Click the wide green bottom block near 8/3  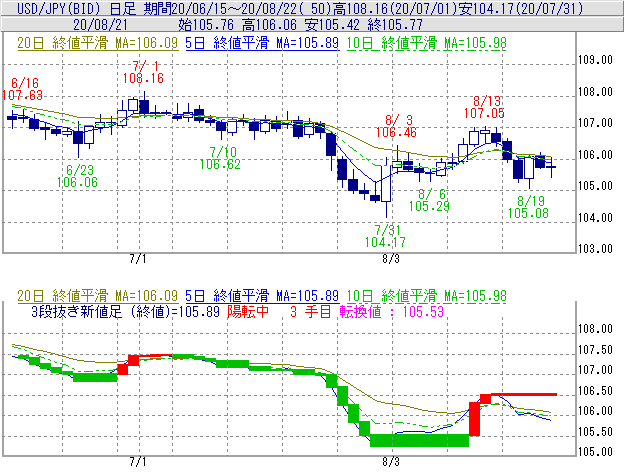click(x=419, y=440)
